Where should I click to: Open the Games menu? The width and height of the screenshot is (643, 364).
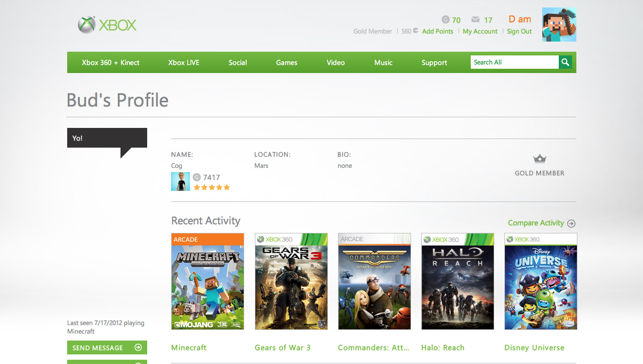(286, 62)
